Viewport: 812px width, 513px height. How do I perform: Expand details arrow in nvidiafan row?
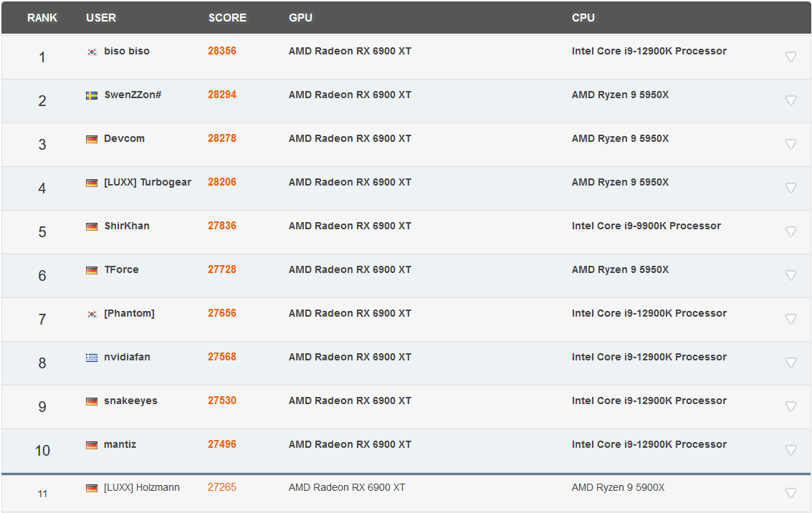790,363
